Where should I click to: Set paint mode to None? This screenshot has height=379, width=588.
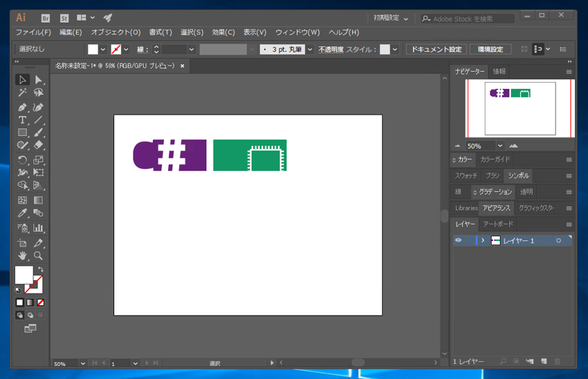point(40,303)
